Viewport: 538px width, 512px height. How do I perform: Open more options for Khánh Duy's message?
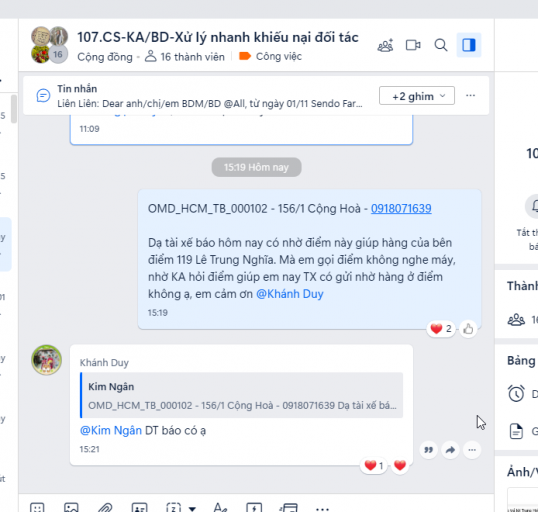[x=472, y=450]
